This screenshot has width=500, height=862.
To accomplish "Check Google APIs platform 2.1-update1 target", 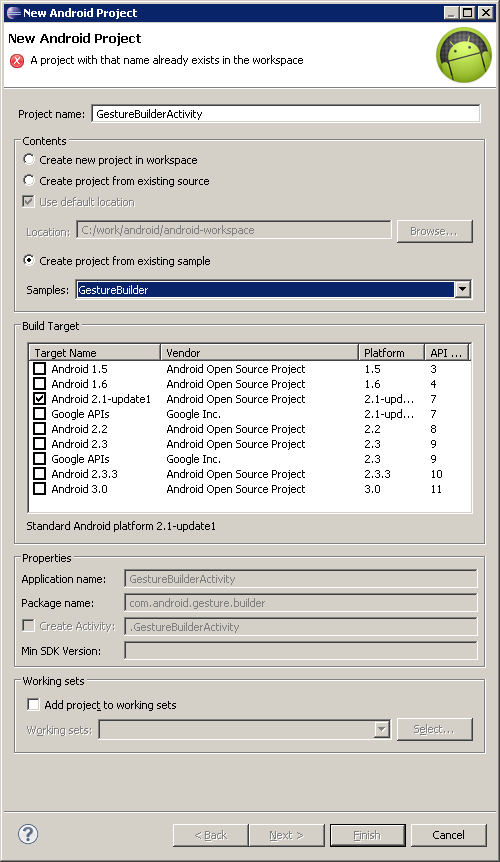I will pyautogui.click(x=40, y=414).
